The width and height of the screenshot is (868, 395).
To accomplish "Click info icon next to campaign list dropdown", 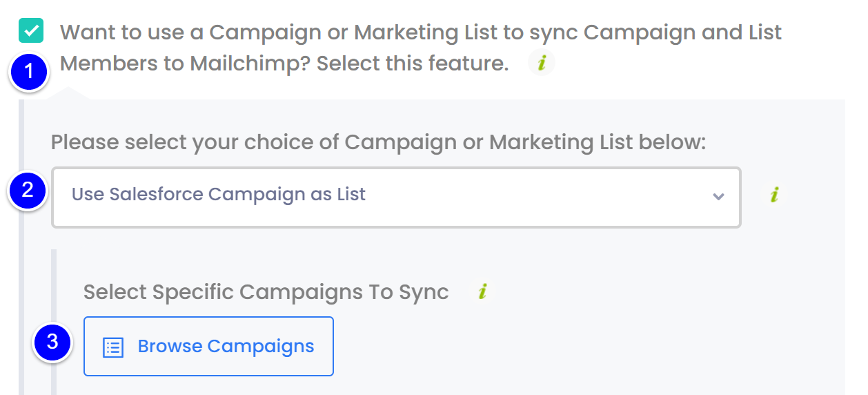I will (x=773, y=196).
